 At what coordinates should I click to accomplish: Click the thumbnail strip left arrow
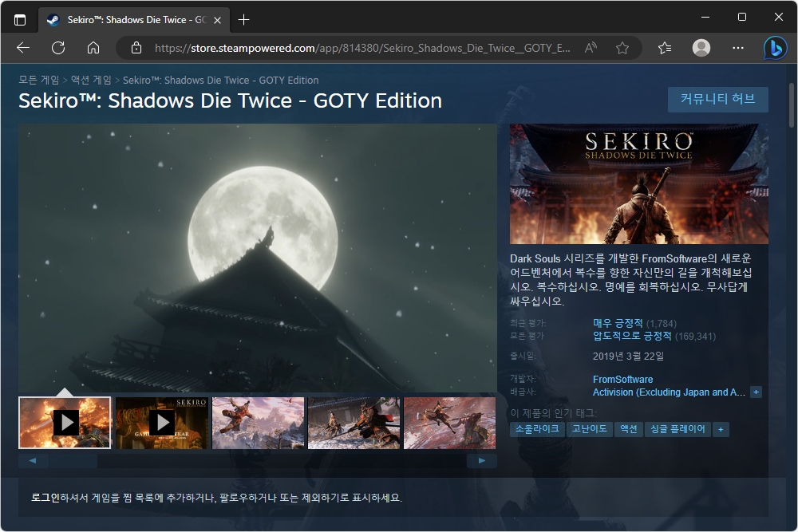tap(33, 461)
